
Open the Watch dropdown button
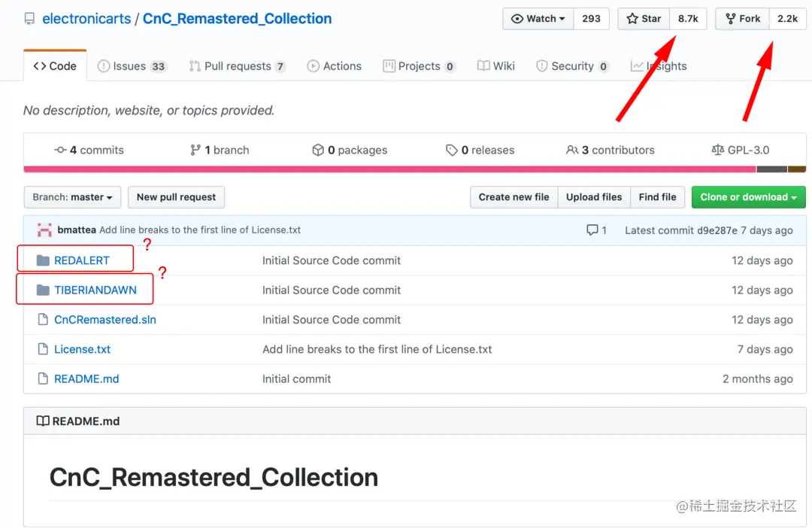[x=538, y=19]
